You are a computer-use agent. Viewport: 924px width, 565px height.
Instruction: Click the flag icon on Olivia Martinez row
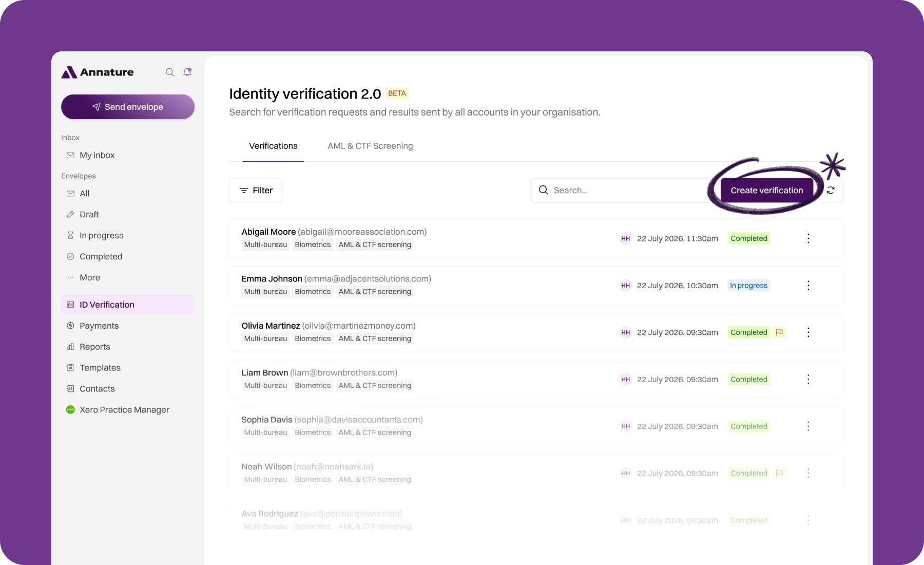coord(779,332)
